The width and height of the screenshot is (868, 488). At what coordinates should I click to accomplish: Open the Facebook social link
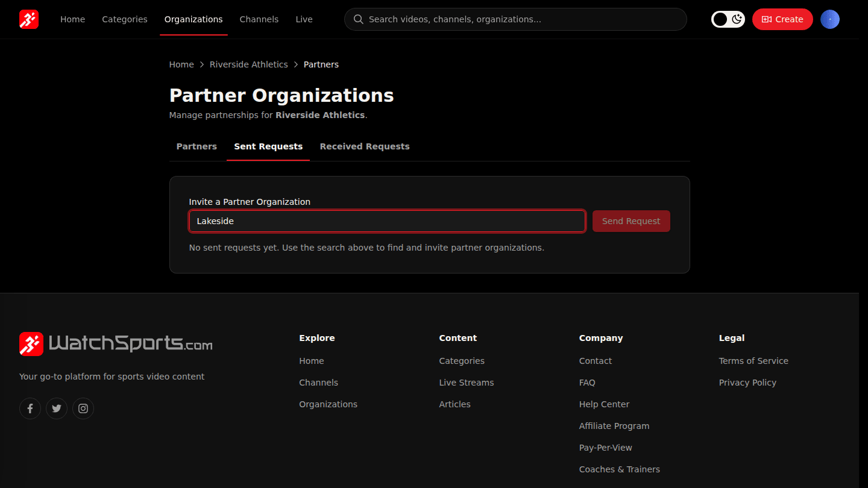point(30,408)
